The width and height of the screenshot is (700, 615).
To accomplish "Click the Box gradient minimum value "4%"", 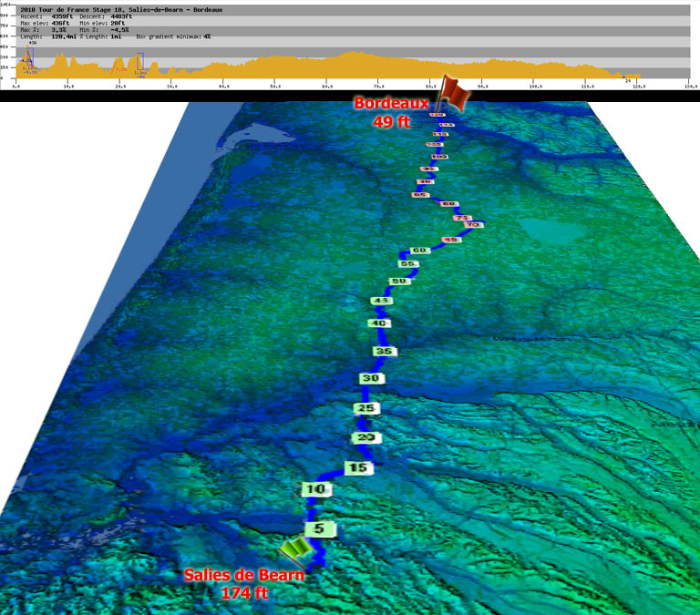I will [x=207, y=36].
